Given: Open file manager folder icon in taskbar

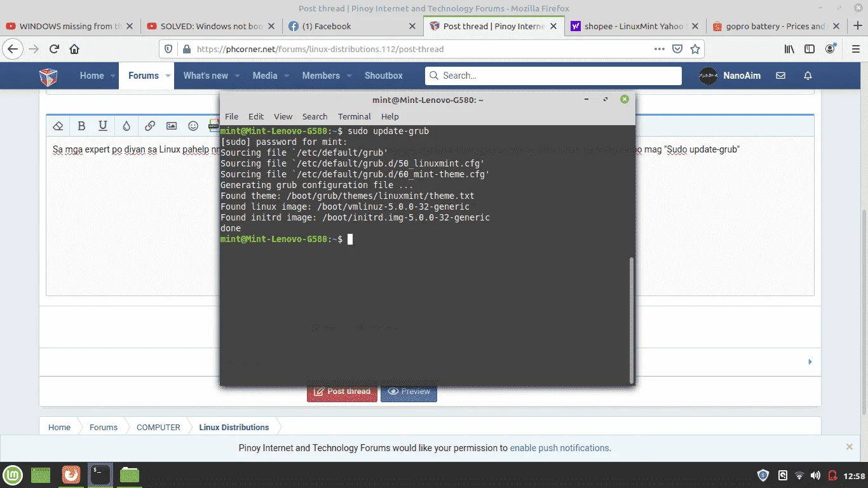Looking at the screenshot, I should 130,475.
